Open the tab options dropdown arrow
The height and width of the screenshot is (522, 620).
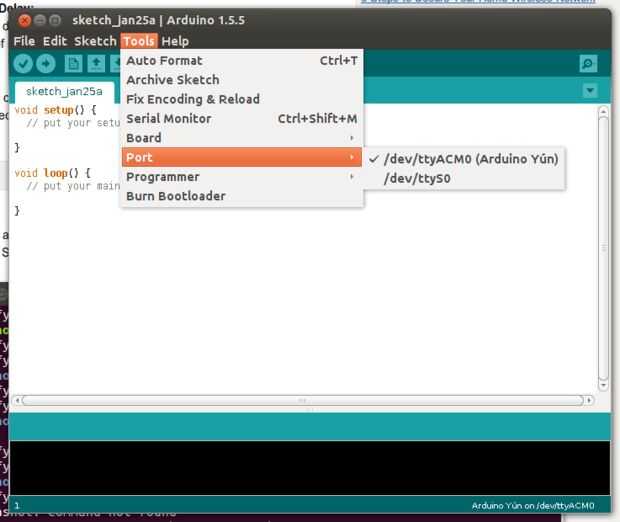point(590,91)
